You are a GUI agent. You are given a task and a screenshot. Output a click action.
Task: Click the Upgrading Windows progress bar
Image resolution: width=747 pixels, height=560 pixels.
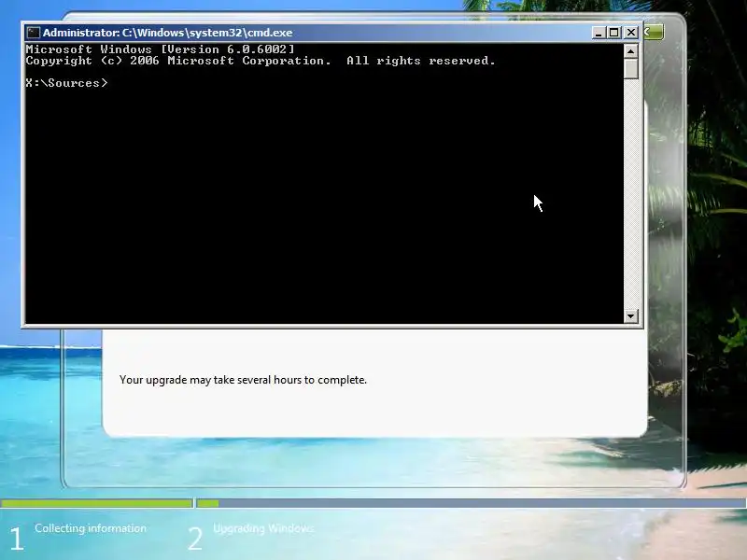pos(472,503)
